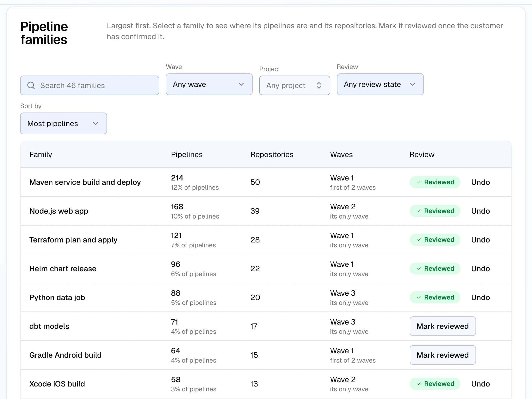
Task: Mark dbt models as reviewed
Action: click(443, 326)
